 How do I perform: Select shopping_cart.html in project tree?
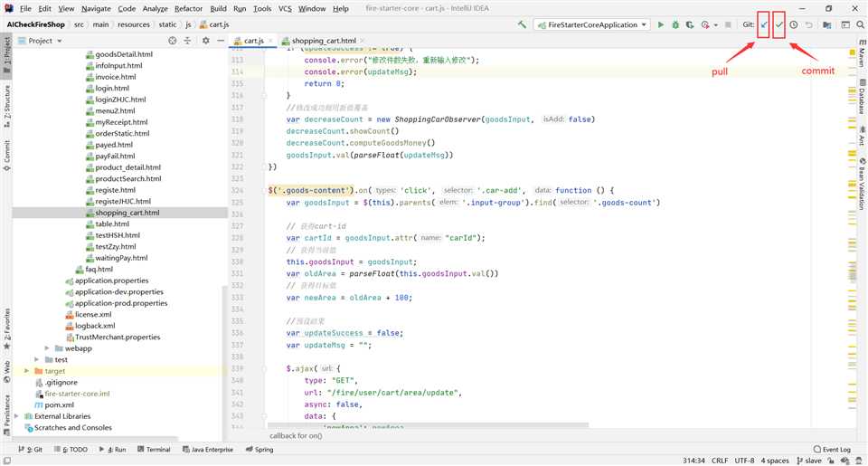pos(127,213)
